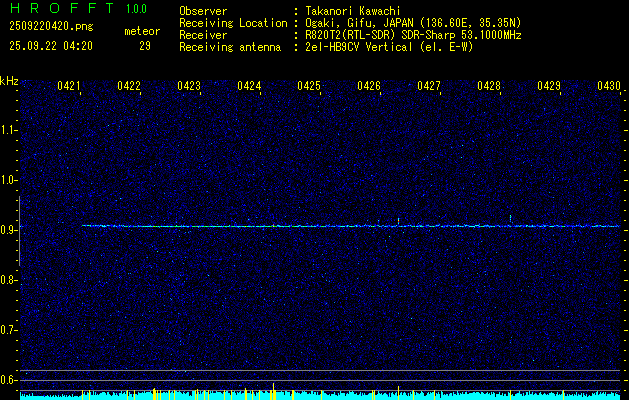Click the Receiving antenna field label

pyautogui.click(x=230, y=47)
